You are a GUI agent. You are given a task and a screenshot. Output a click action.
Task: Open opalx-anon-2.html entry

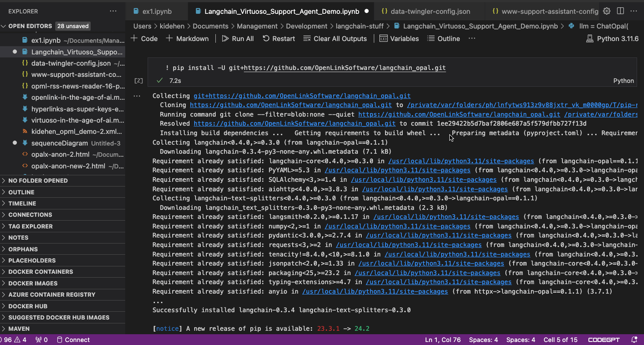(x=63, y=154)
